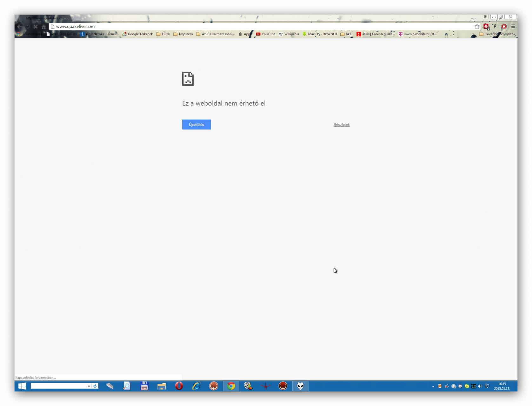Open the film reel media taskbar icon
This screenshot has width=532, height=406.
[x=248, y=386]
